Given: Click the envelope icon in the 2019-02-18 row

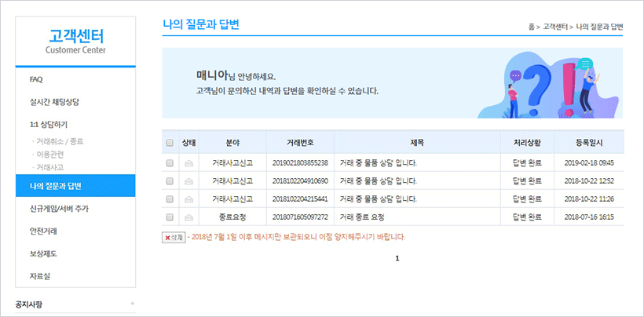Looking at the screenshot, I should (x=188, y=163).
